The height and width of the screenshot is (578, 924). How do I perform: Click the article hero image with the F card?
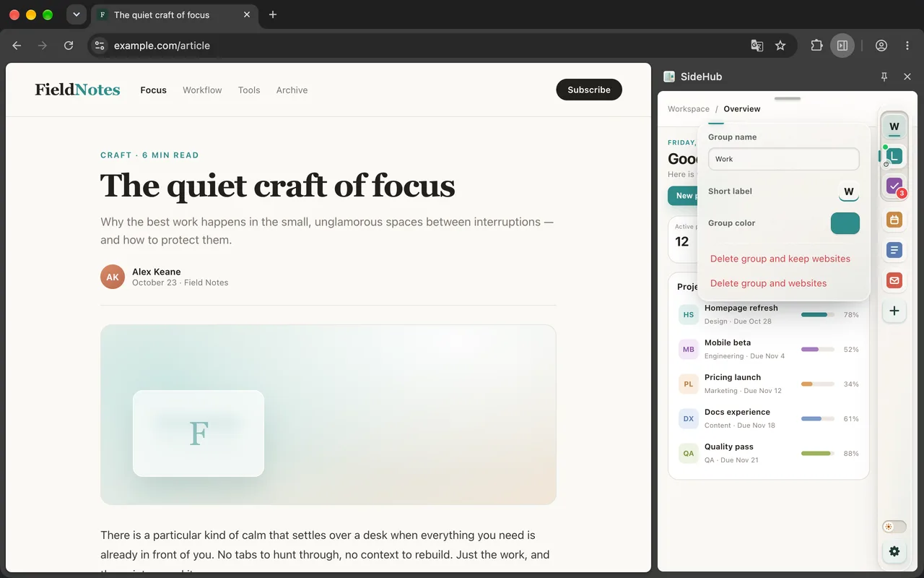(328, 415)
